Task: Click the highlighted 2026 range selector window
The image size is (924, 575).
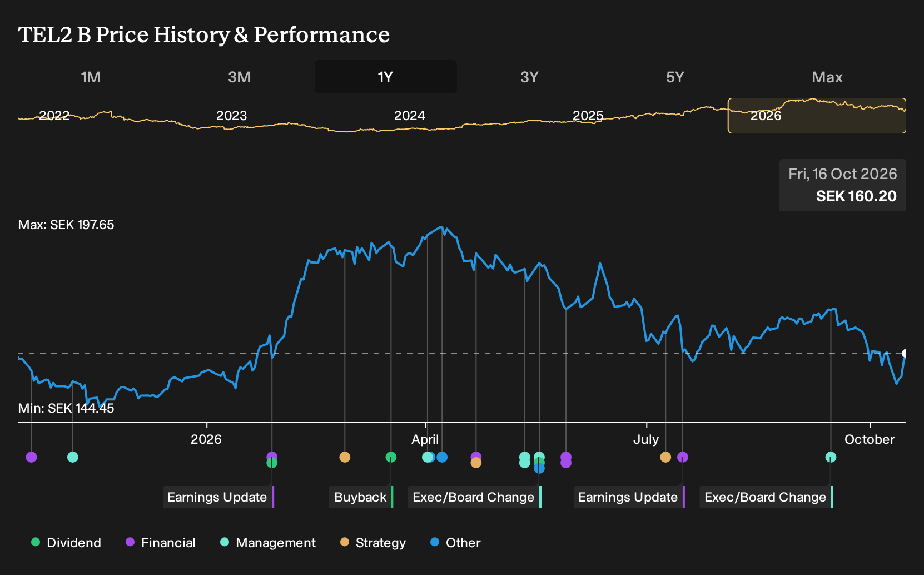Action: click(817, 116)
